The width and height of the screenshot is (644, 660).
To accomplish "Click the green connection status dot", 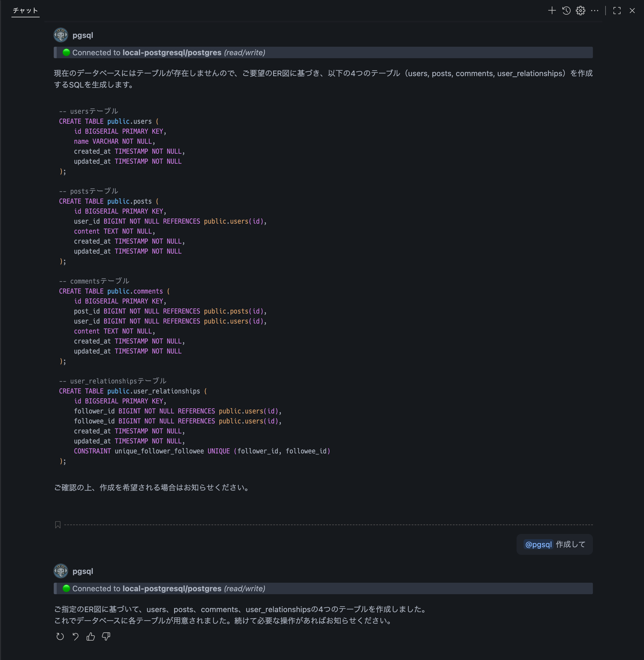I will point(66,53).
